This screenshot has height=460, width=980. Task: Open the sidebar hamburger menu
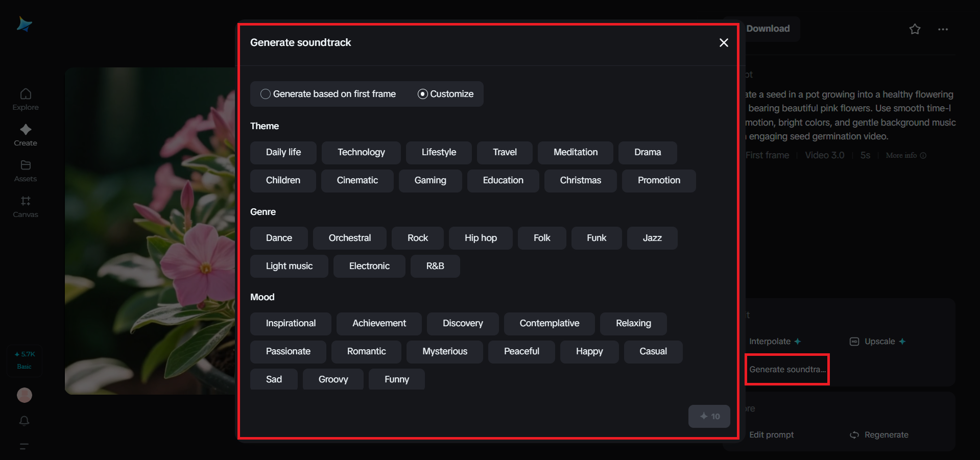(24, 447)
